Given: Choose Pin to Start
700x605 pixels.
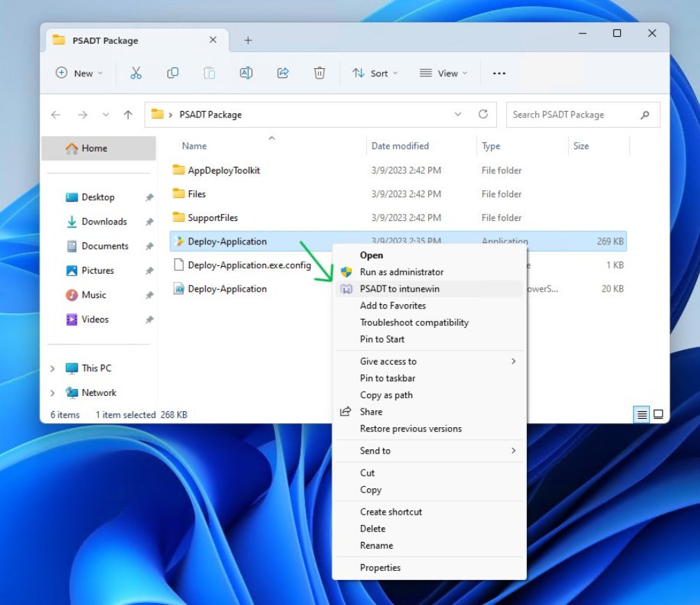Looking at the screenshot, I should tap(429, 339).
